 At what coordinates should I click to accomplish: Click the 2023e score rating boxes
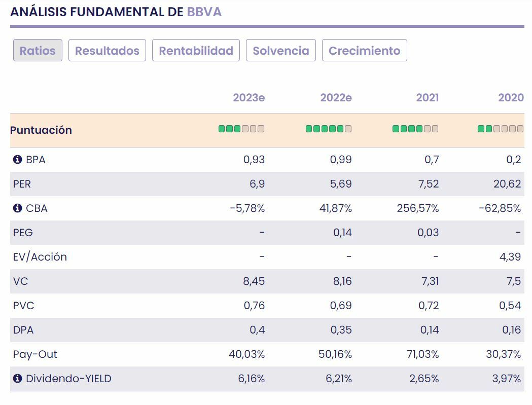tap(241, 129)
